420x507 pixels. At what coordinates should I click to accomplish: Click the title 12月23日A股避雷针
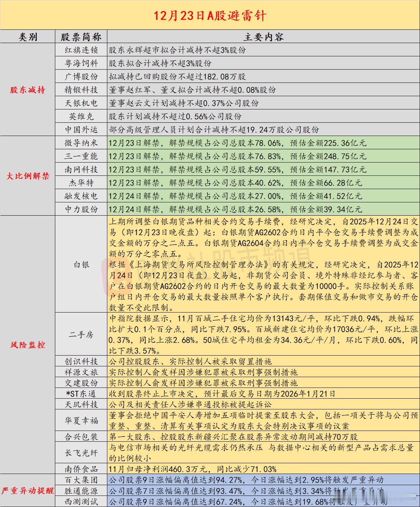pyautogui.click(x=210, y=16)
